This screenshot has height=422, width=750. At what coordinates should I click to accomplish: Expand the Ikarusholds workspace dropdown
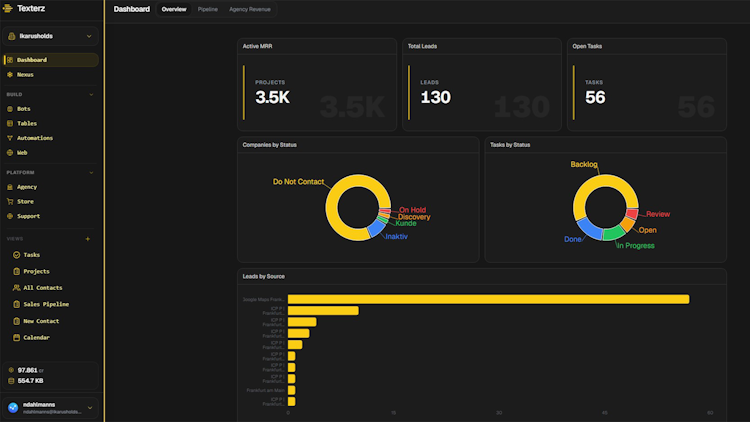click(x=50, y=36)
